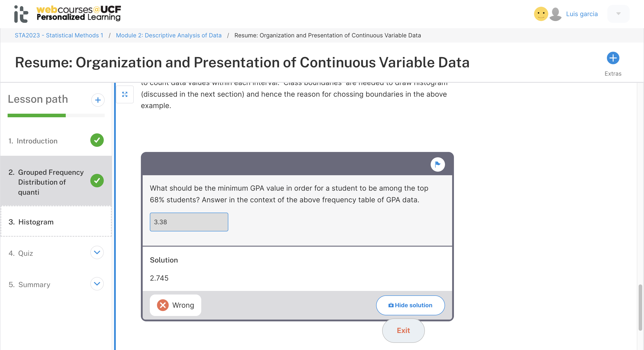Flag this question with the flag icon
The height and width of the screenshot is (350, 644).
point(438,164)
